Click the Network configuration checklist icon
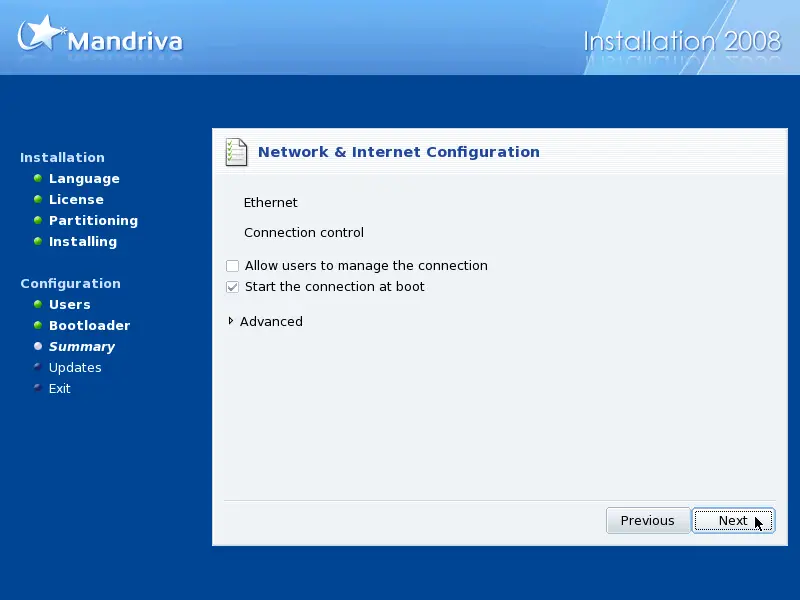 click(236, 152)
